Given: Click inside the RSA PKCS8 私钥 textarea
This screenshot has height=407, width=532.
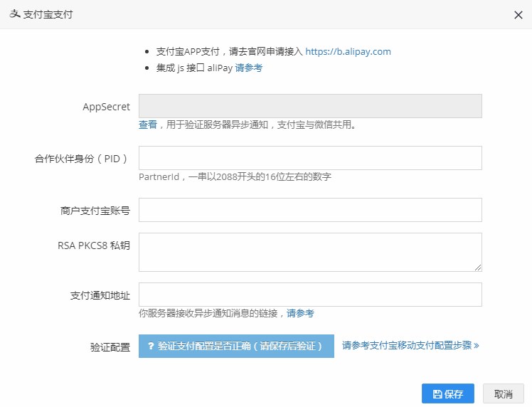Looking at the screenshot, I should click(310, 252).
